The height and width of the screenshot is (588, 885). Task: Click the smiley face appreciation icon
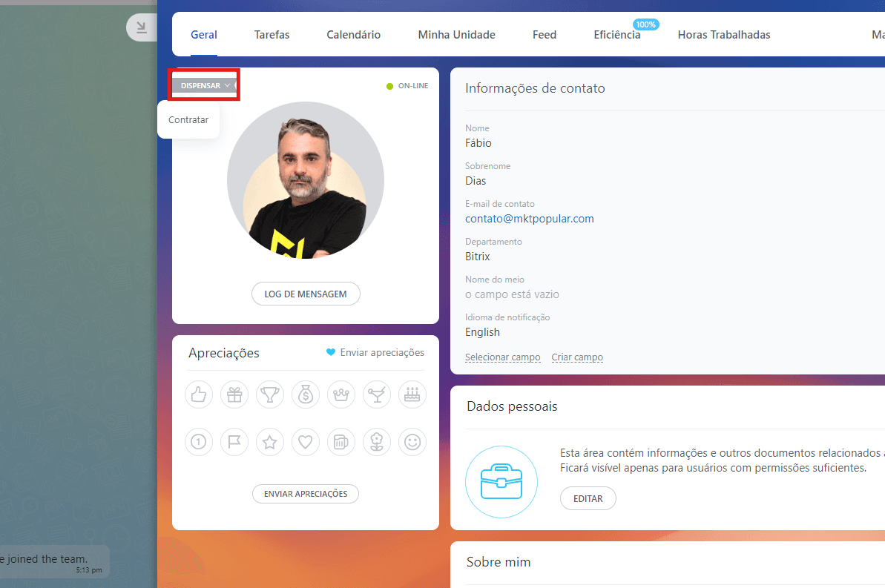[412, 442]
